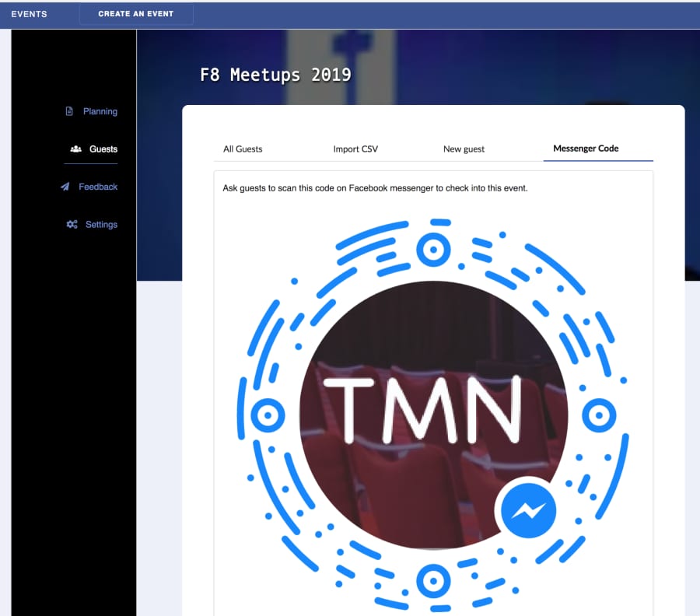The height and width of the screenshot is (616, 700).
Task: Click the Feedback paper plane icon
Action: pyautogui.click(x=65, y=187)
